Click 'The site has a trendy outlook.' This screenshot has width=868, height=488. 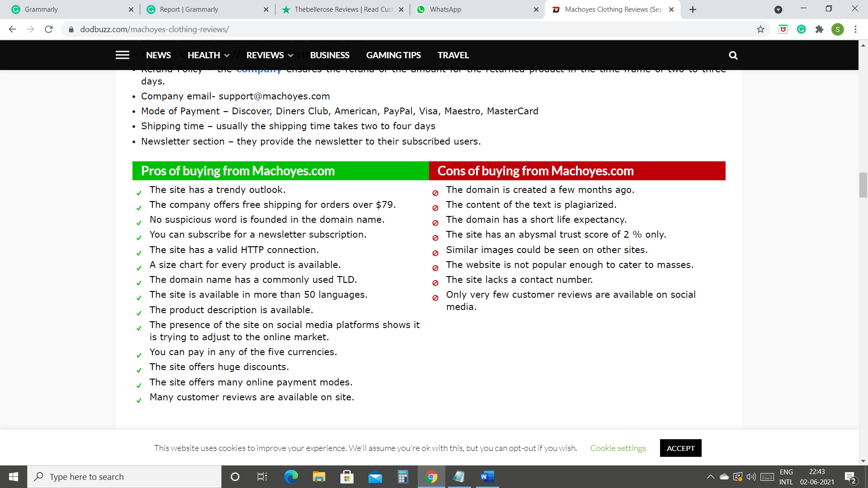click(x=217, y=190)
